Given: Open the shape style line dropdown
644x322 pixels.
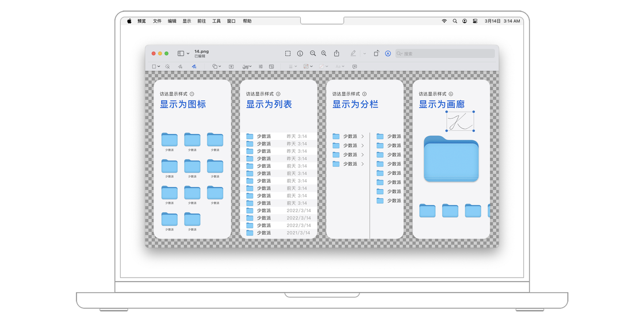Looking at the screenshot, I should coord(293,66).
